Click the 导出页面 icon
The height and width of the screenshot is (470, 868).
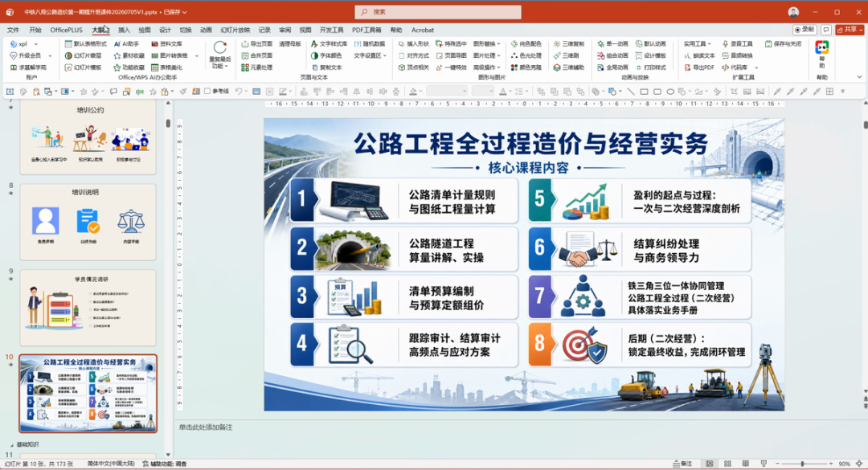point(244,43)
